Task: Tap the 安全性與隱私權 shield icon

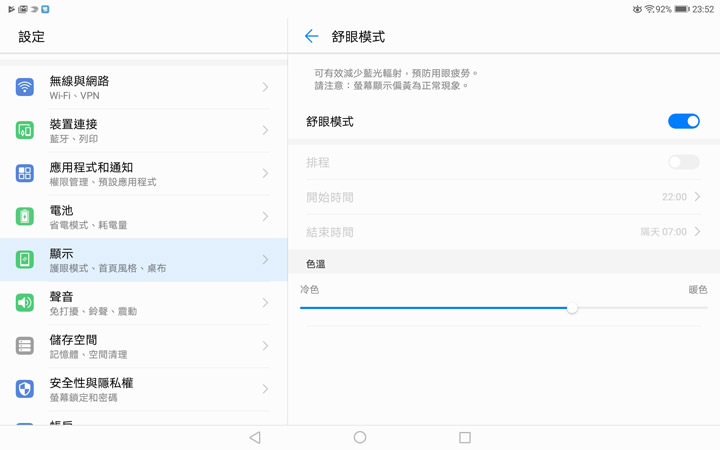Action: [x=25, y=389]
